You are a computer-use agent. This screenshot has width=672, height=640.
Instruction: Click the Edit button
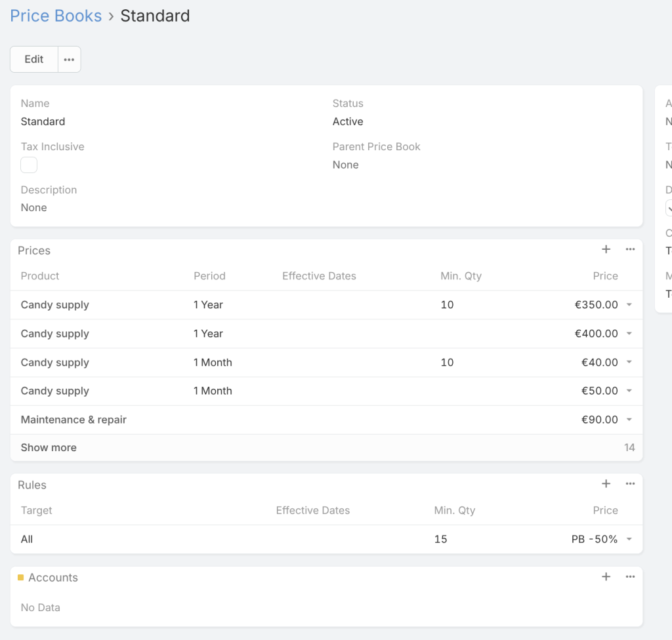(34, 59)
